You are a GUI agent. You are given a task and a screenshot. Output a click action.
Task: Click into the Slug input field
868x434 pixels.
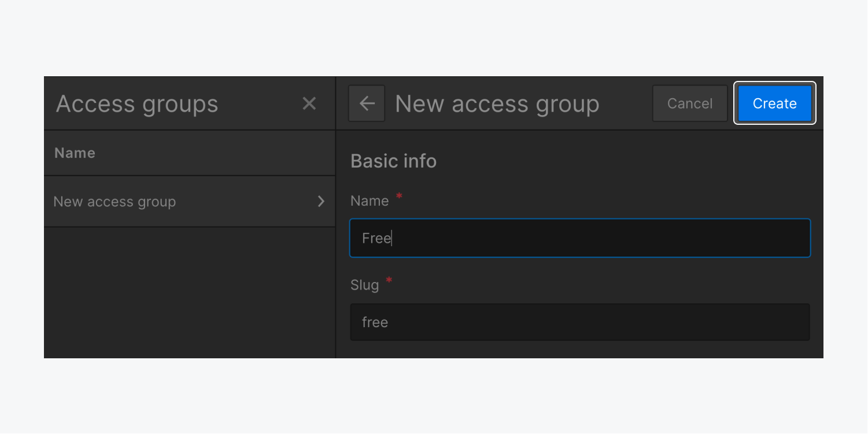click(x=579, y=322)
